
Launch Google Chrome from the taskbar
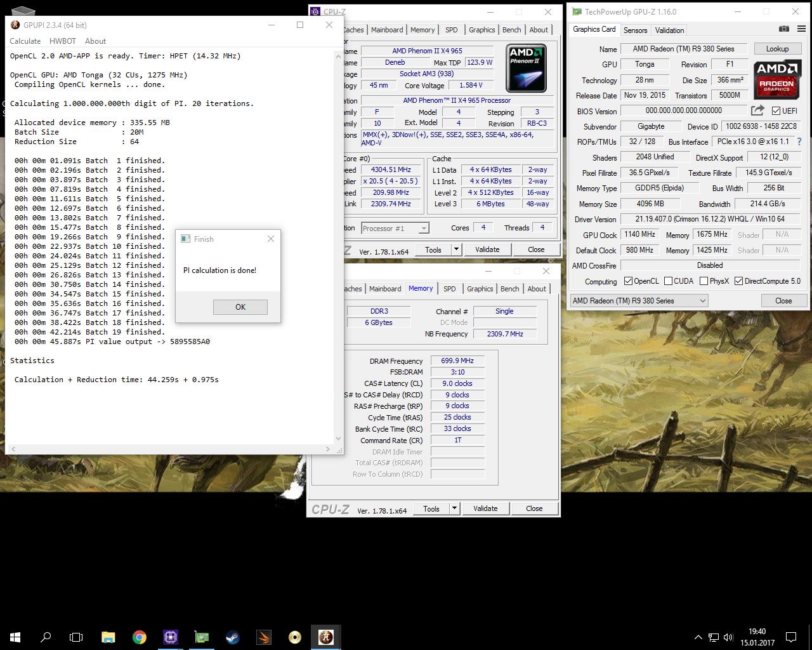pos(140,637)
